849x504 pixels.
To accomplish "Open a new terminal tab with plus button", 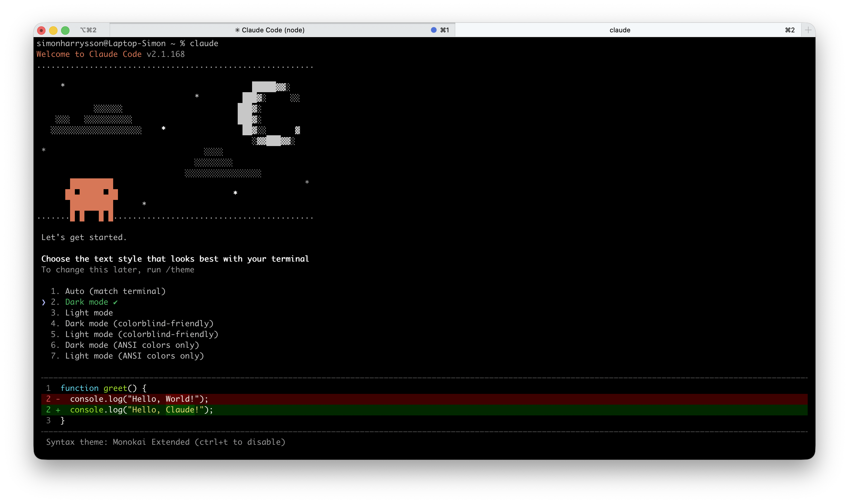I will click(x=808, y=30).
